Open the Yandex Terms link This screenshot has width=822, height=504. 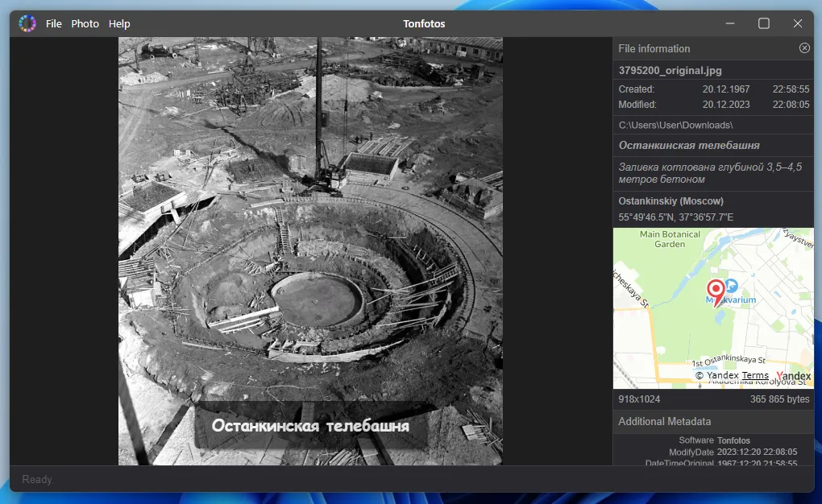755,376
